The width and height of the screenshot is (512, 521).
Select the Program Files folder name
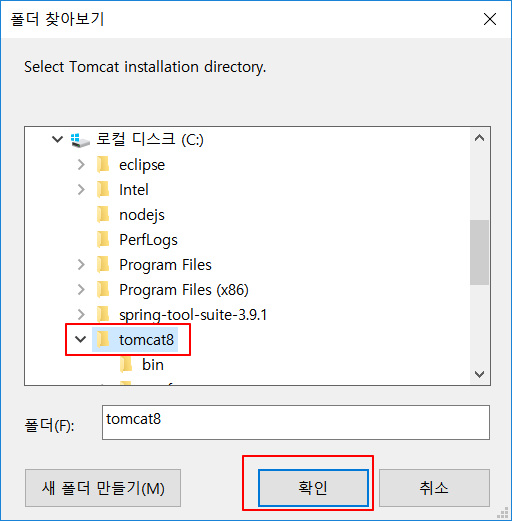click(x=165, y=265)
